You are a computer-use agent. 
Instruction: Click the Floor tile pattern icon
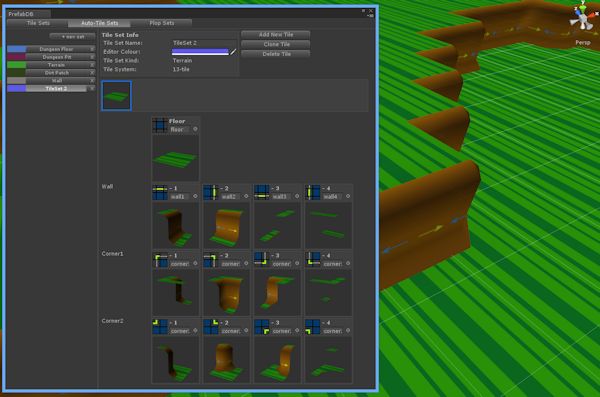(160, 125)
